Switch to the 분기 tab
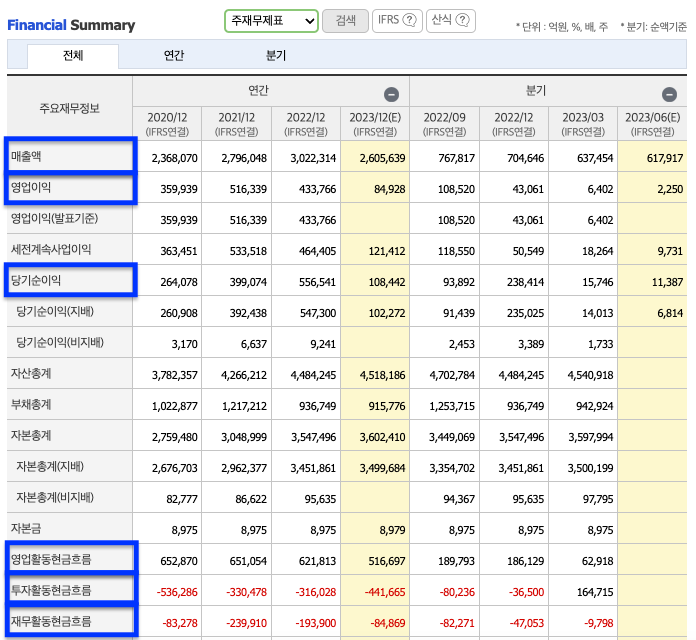 click(x=275, y=55)
